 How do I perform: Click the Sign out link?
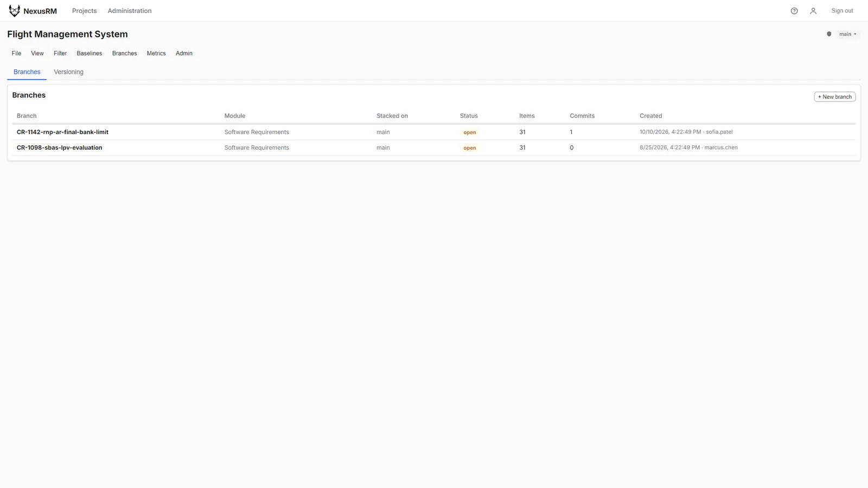click(x=842, y=11)
